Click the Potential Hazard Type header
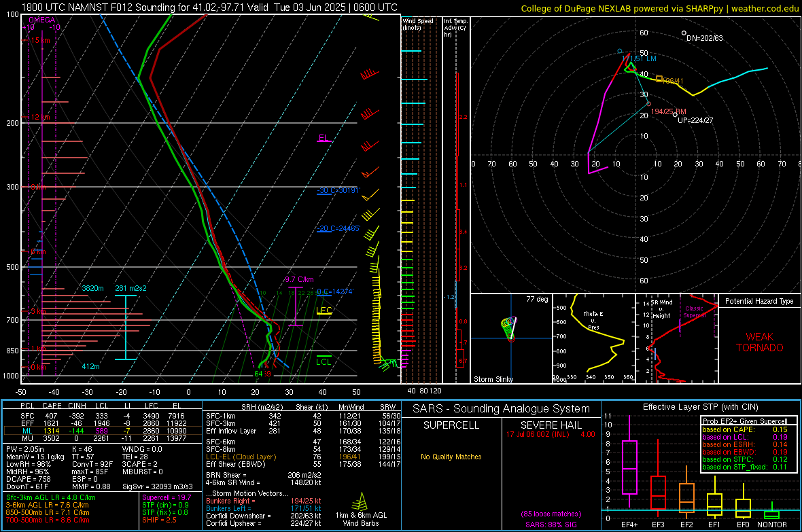The width and height of the screenshot is (802, 532). 759,301
